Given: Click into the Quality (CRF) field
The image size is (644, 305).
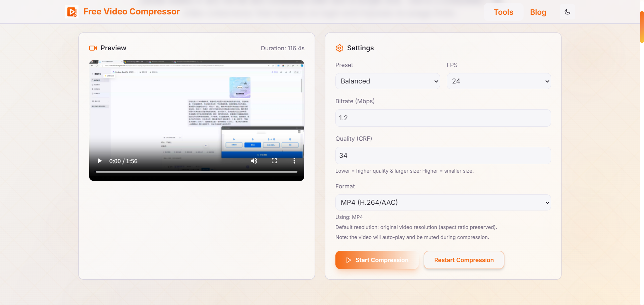Looking at the screenshot, I should pos(443,156).
